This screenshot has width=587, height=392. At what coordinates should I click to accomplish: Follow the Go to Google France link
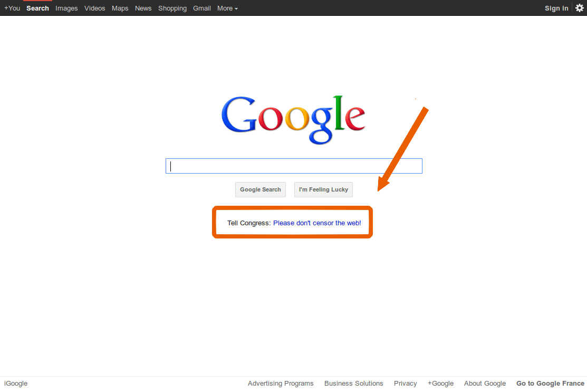[550, 384]
